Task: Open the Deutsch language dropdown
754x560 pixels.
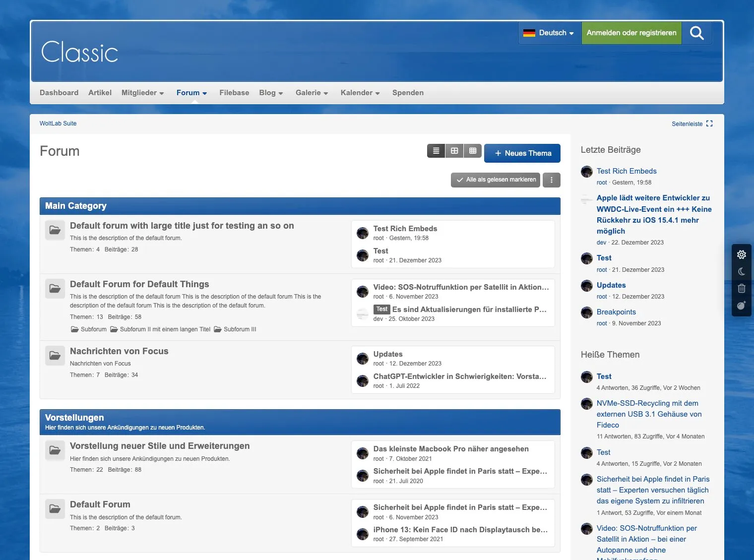Action: [550, 33]
